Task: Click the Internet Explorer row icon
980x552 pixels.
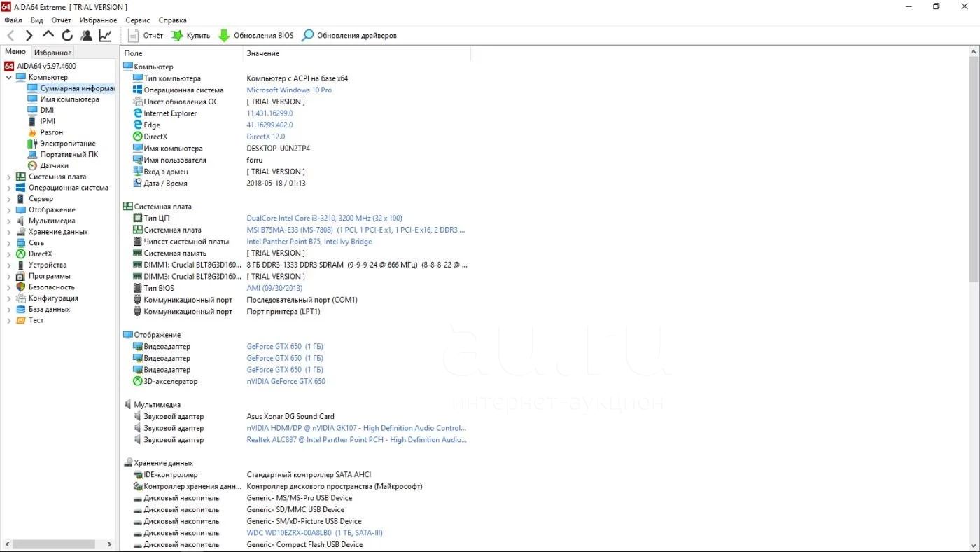Action: (x=138, y=113)
